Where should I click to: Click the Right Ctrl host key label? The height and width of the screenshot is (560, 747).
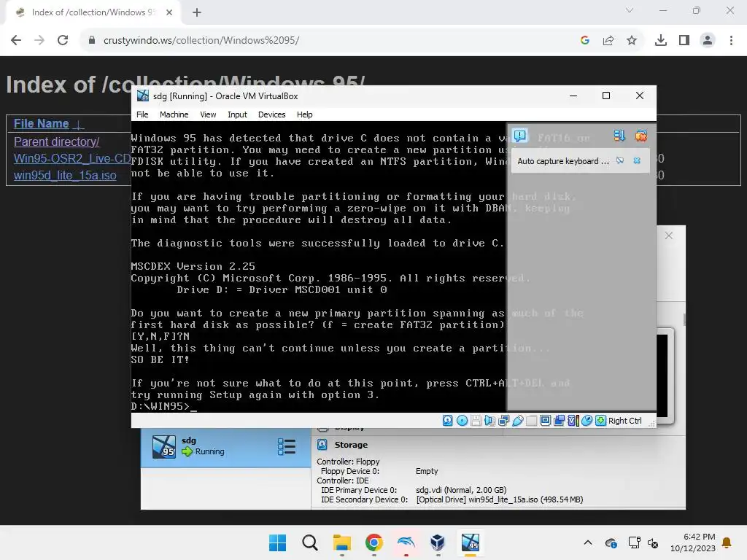click(x=624, y=421)
